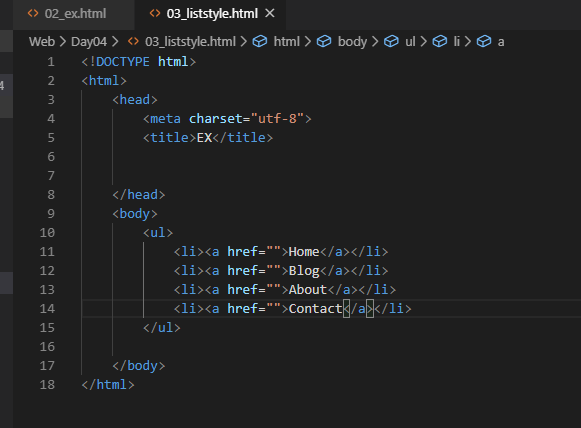Screen dimensions: 581x428
Task: Click the opening body tag
Action: tap(135, 214)
